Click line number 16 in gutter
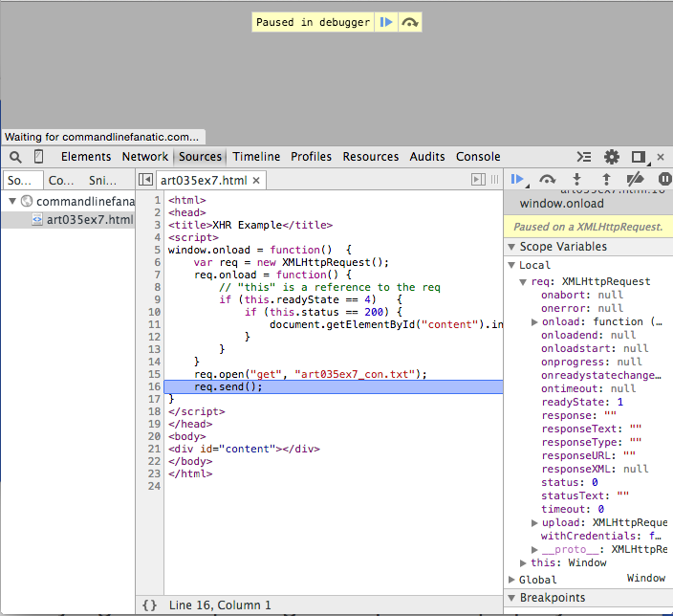 tap(155, 386)
